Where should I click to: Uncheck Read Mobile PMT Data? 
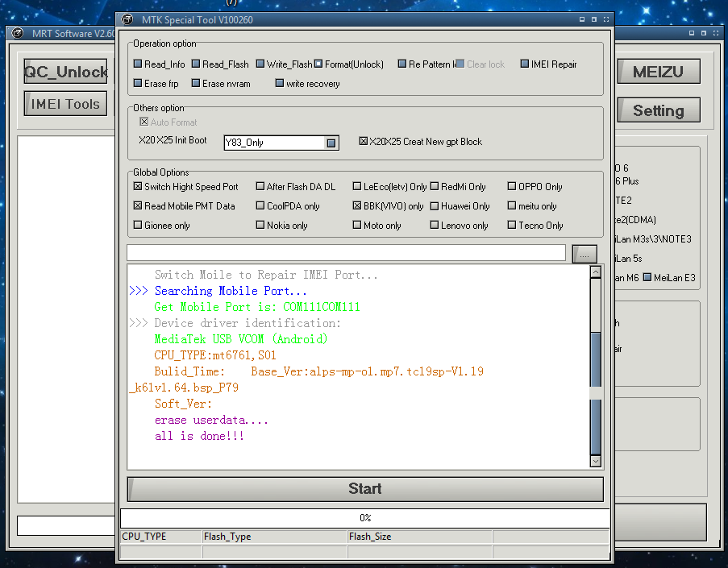coord(138,205)
